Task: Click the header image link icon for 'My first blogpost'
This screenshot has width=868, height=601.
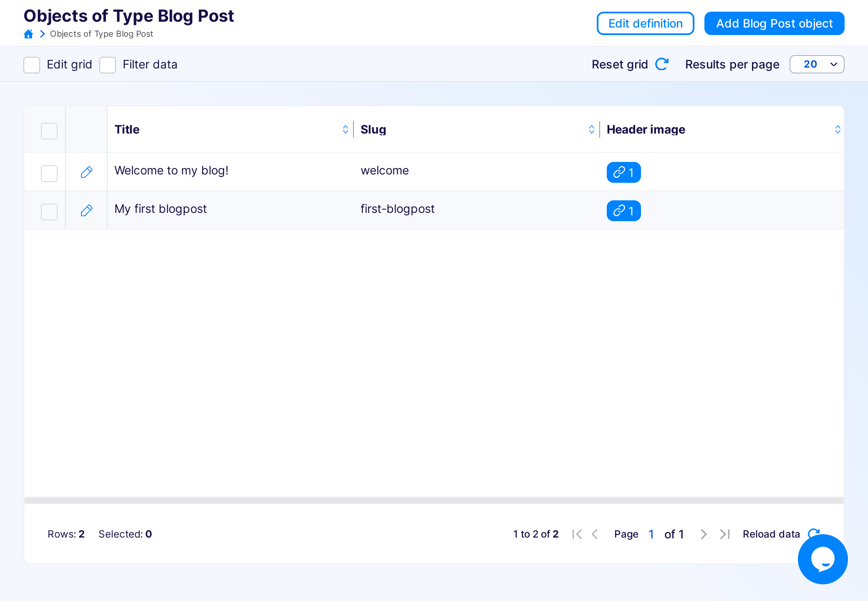Action: pyautogui.click(x=623, y=210)
